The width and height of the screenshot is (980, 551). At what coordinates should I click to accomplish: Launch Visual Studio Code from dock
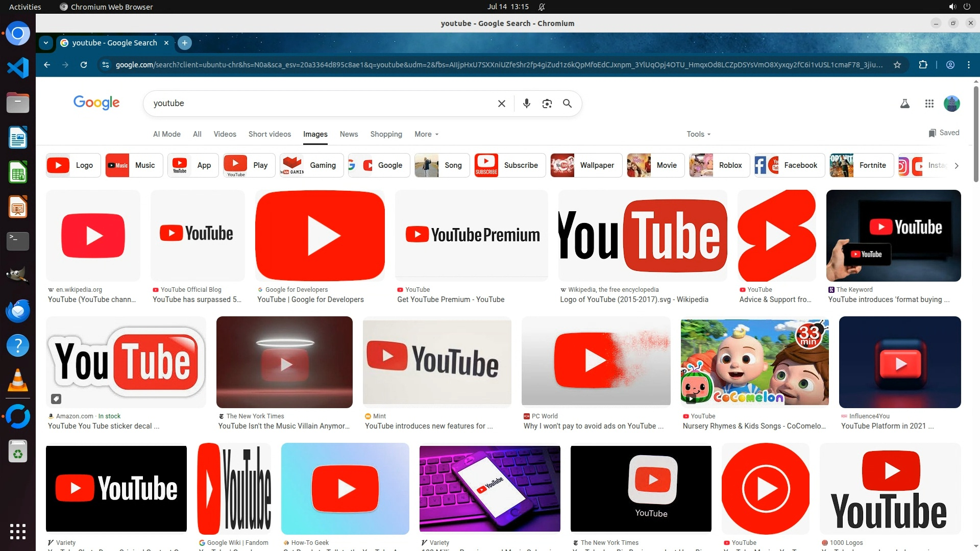click(18, 68)
